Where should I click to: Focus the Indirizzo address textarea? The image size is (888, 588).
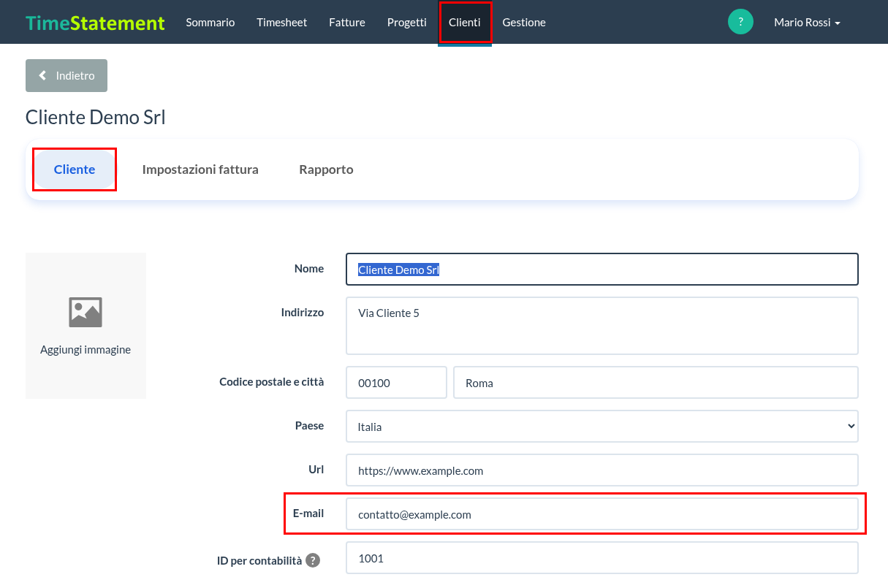(602, 326)
